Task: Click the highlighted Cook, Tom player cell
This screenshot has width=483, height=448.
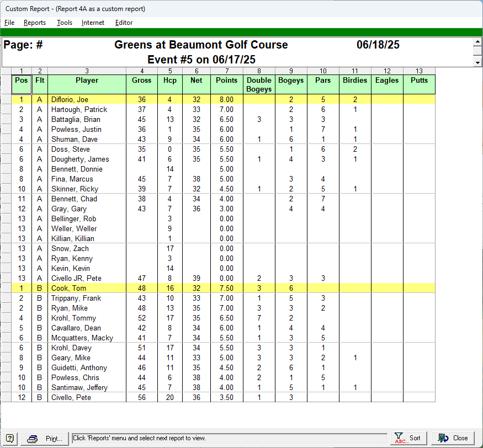Action: pyautogui.click(x=87, y=289)
